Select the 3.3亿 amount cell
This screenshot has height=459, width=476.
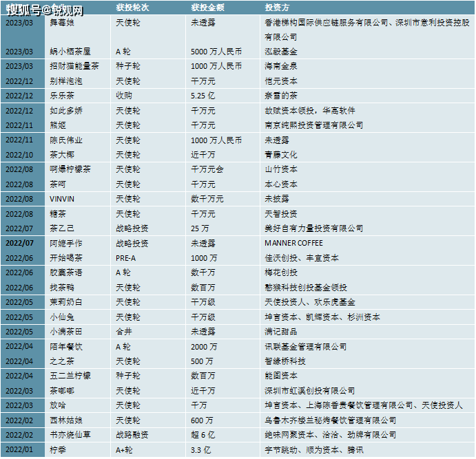click(200, 449)
